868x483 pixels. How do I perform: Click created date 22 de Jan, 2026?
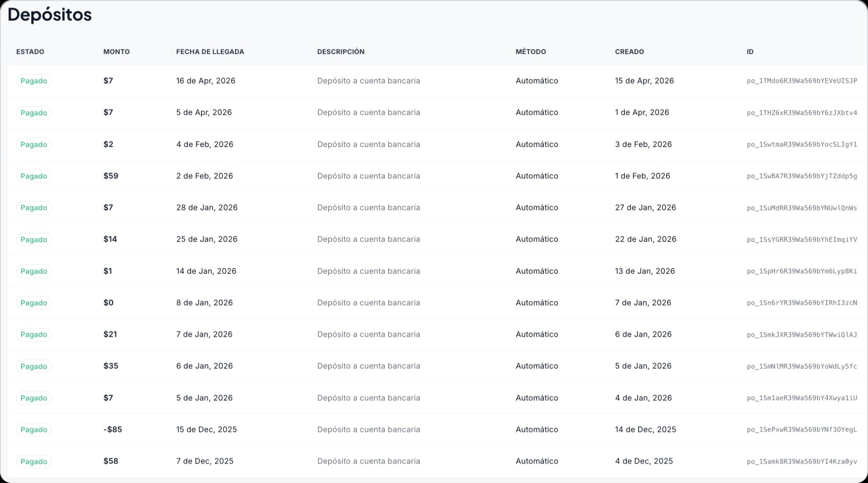click(646, 239)
